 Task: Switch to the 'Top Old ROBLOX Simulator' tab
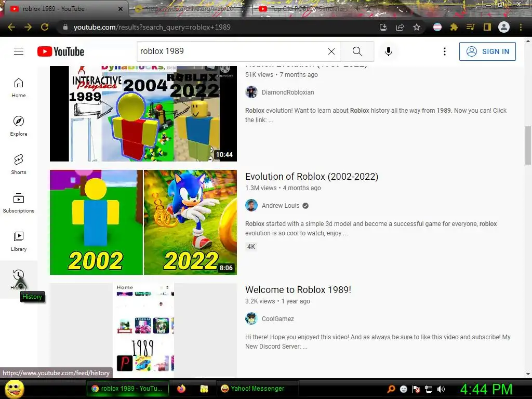point(307,9)
